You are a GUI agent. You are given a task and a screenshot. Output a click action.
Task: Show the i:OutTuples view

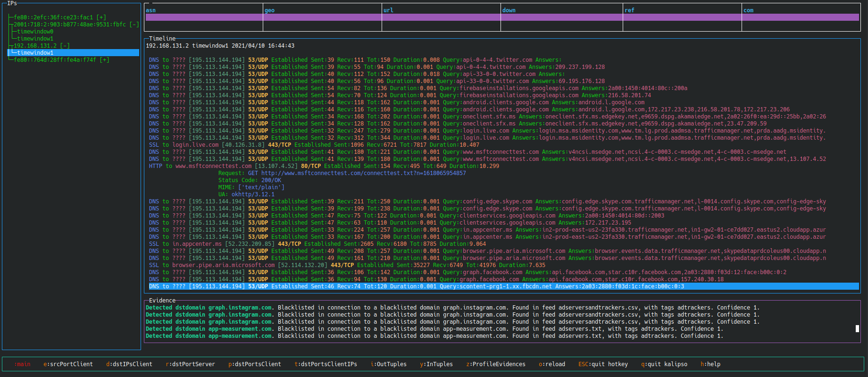pyautogui.click(x=389, y=364)
